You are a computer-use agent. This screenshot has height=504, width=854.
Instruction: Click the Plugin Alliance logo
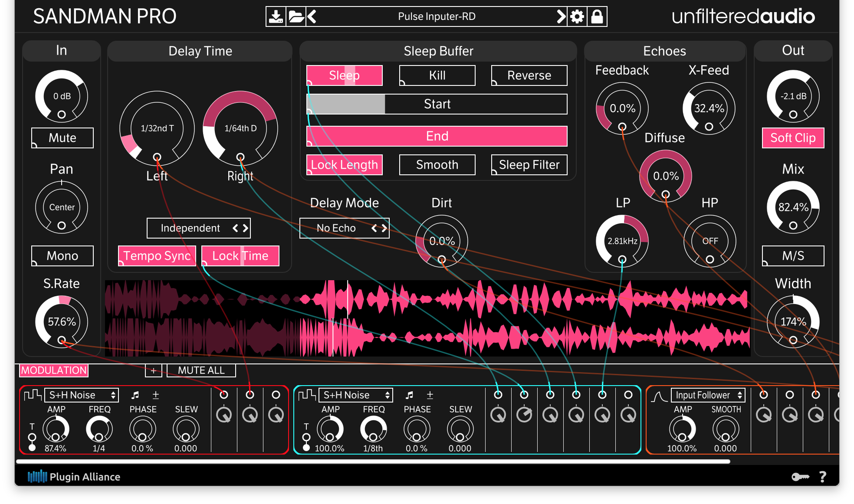(74, 477)
